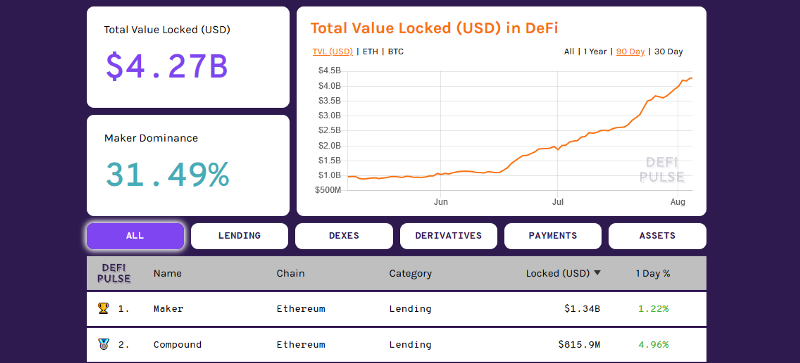This screenshot has height=363, width=800.
Task: Set chart range to 30 Day
Action: [x=668, y=52]
